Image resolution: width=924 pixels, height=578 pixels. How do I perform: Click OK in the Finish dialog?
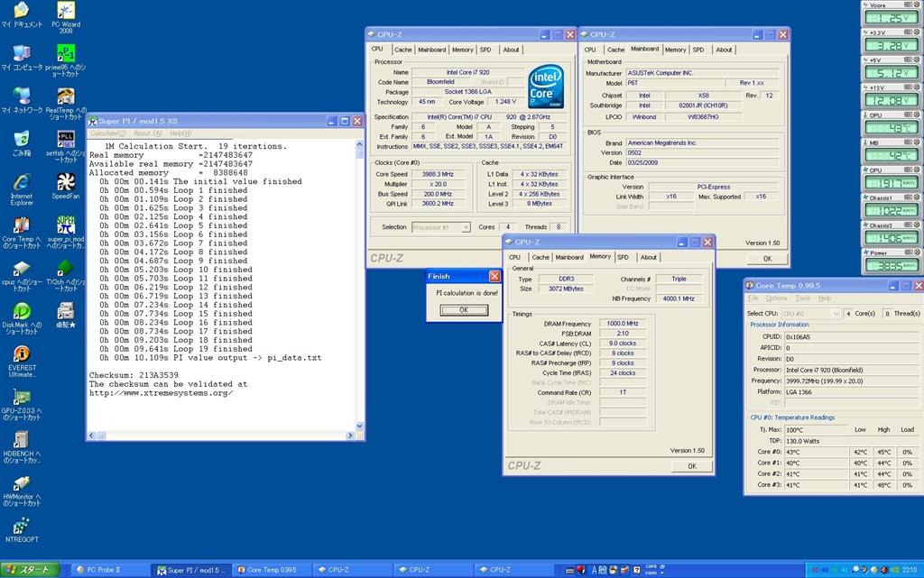click(x=463, y=309)
